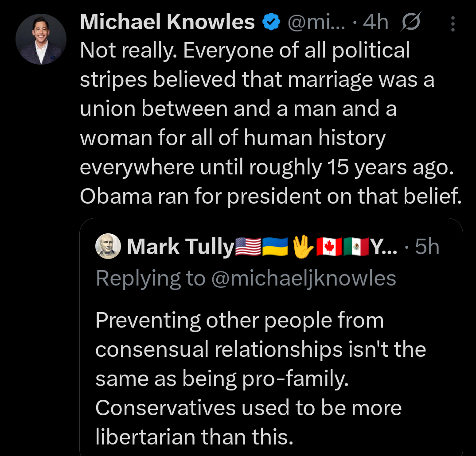Click the Canada flag in Mark Tully's name
Viewport: 476px width, 456px height.
click(x=328, y=247)
